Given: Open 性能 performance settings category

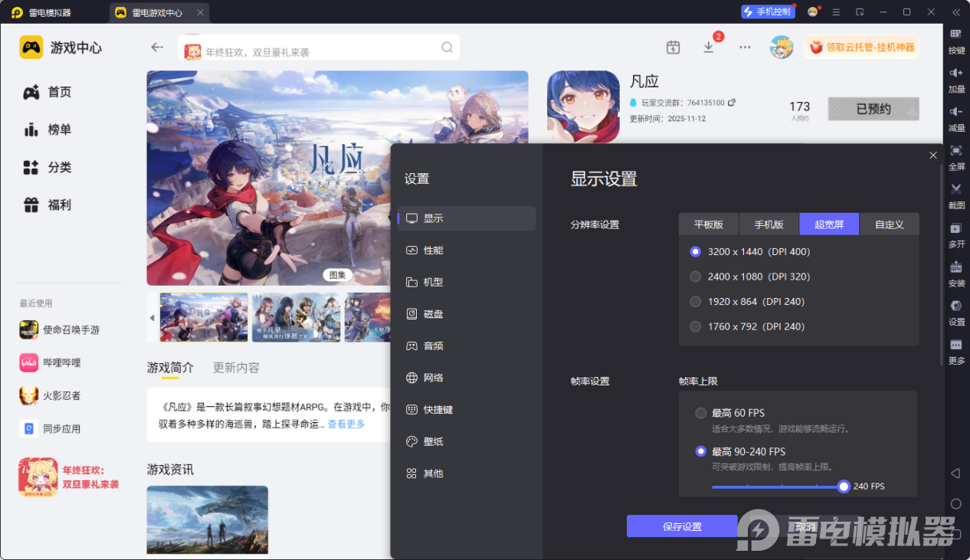Looking at the screenshot, I should pos(467,251).
